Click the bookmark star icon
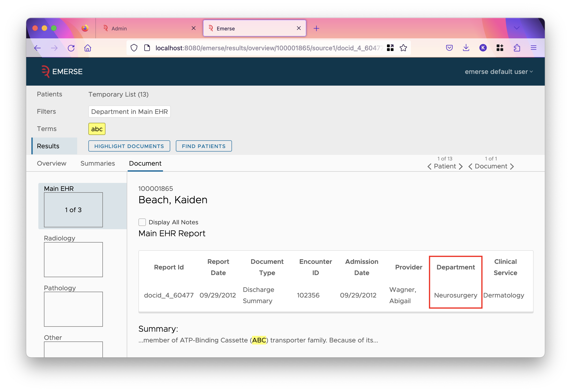The height and width of the screenshot is (392, 571). 403,48
